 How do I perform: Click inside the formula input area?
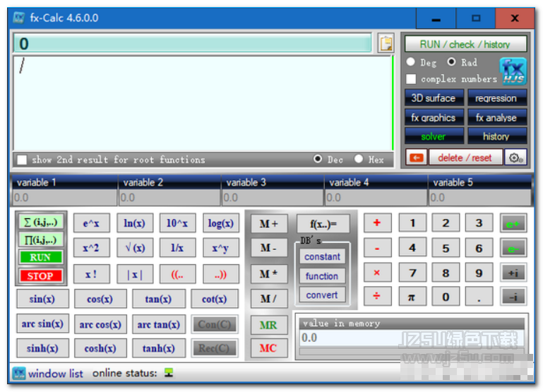point(203,103)
